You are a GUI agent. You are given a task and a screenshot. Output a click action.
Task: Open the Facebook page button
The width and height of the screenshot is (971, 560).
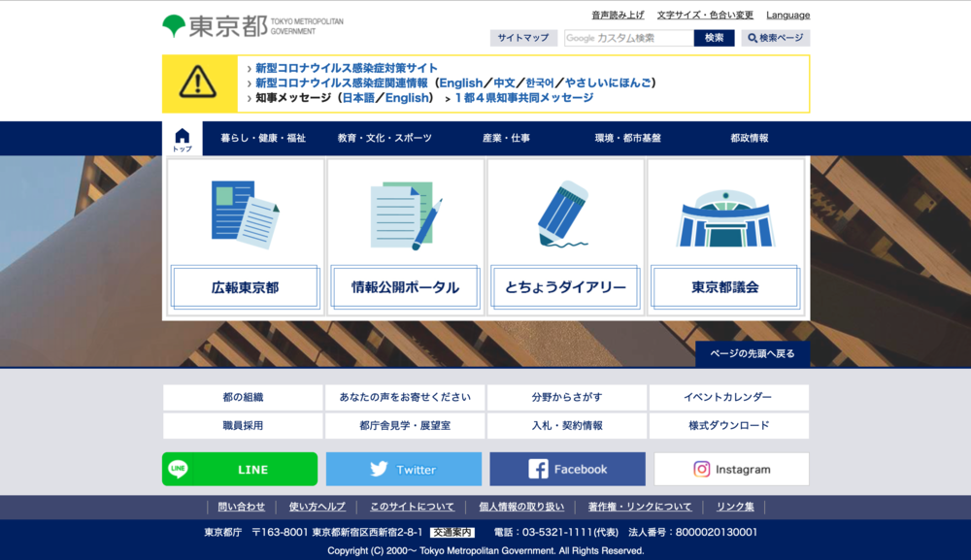click(567, 469)
